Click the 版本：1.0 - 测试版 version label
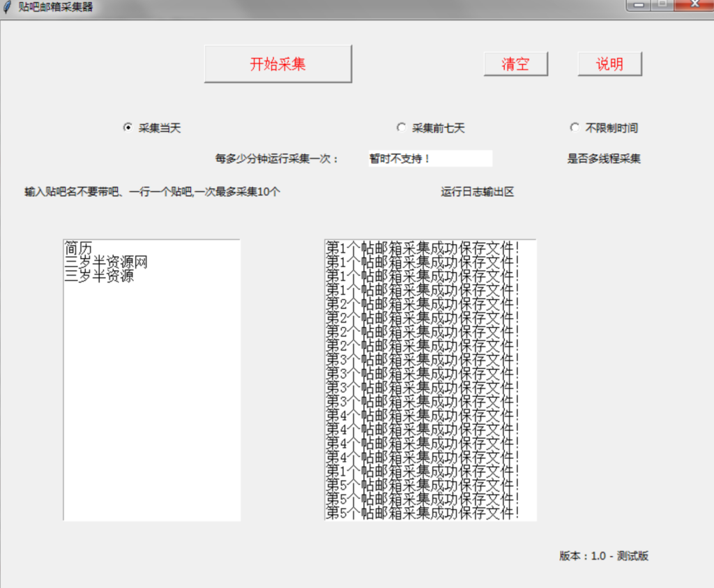The image size is (714, 588). coord(604,556)
